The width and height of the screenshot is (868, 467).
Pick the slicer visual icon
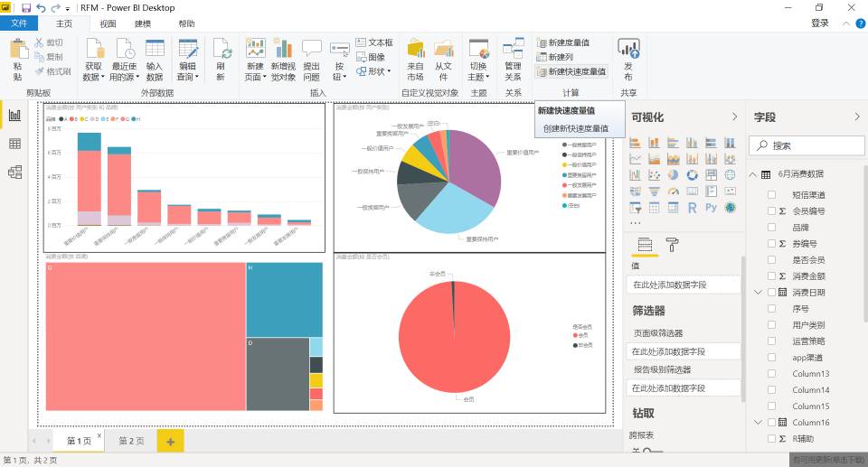coord(635,208)
